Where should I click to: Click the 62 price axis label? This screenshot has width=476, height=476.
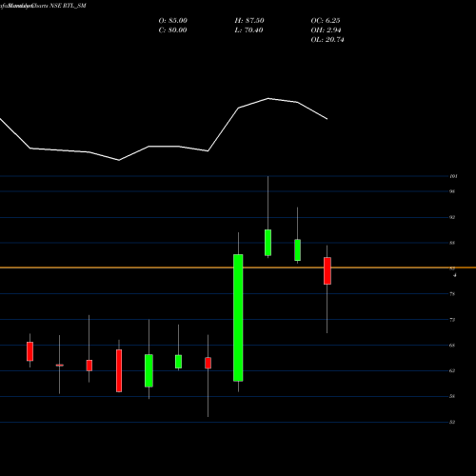(x=452, y=370)
